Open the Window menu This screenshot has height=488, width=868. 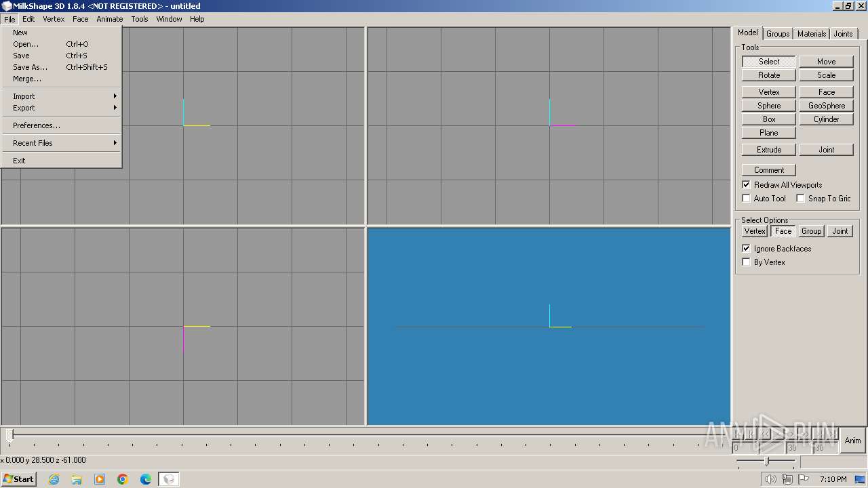pos(169,19)
